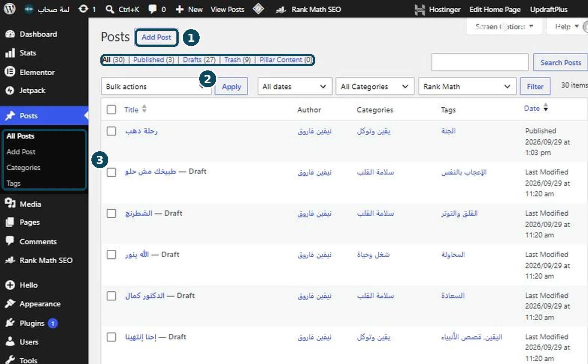Open the Hostinger admin bar item
The width and height of the screenshot is (588, 364).
[x=437, y=9]
